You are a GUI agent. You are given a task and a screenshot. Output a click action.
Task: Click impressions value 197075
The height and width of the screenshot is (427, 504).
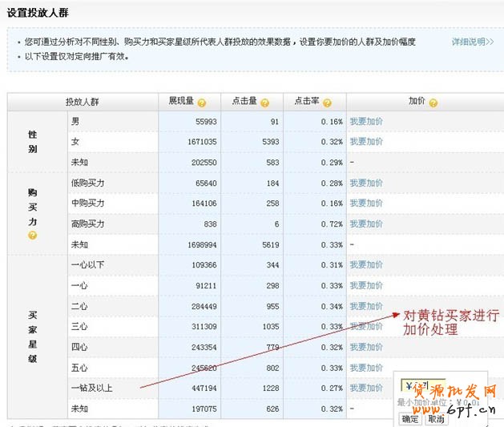click(204, 409)
